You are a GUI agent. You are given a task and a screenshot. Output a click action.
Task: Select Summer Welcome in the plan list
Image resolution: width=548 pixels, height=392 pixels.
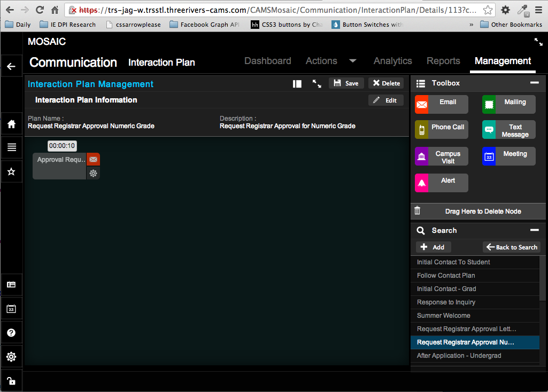(444, 316)
